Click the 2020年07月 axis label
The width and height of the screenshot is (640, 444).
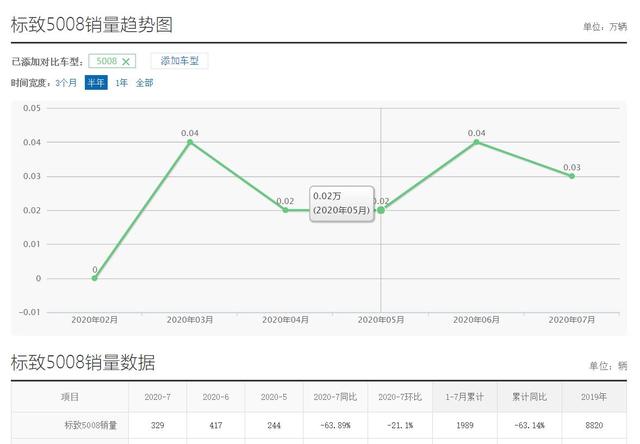(572, 320)
